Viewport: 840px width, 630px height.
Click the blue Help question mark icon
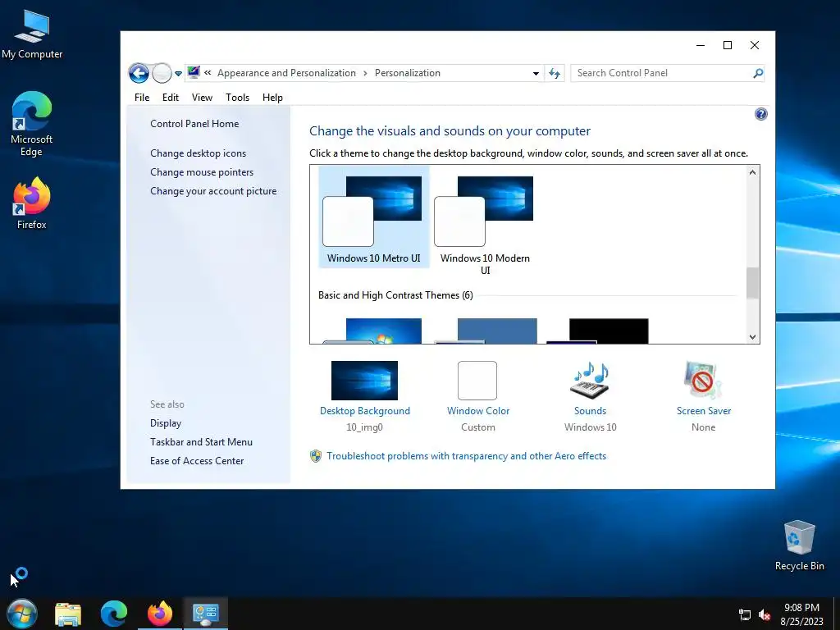pos(760,114)
